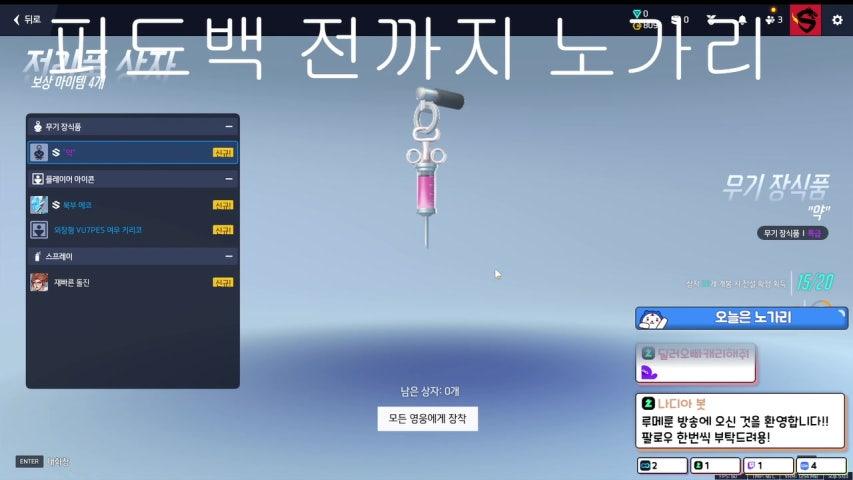The height and width of the screenshot is (480, 853).
Task: Open the notifications bell
Action: point(741,19)
